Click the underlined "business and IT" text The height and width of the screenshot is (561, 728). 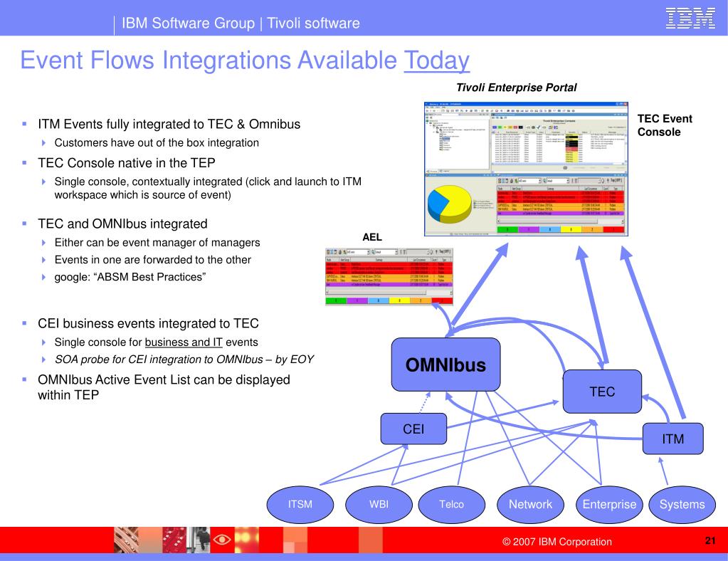click(x=184, y=342)
